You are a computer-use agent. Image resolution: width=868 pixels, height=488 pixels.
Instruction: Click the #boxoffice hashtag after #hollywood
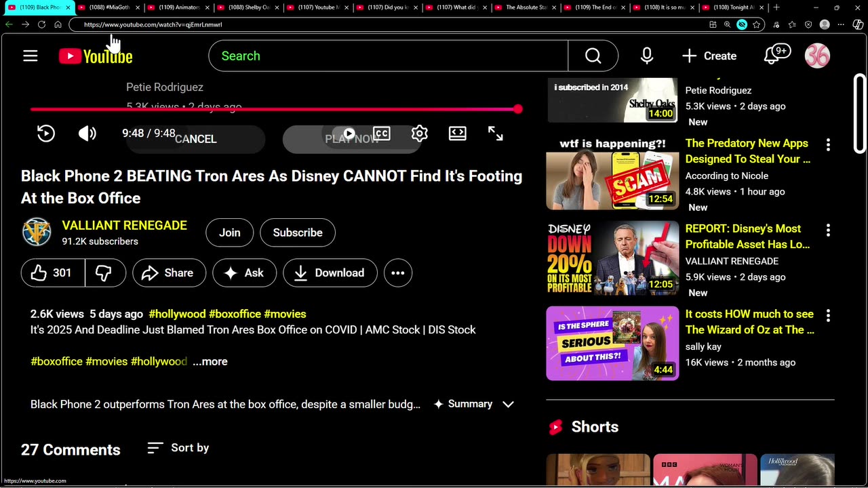[235, 314]
